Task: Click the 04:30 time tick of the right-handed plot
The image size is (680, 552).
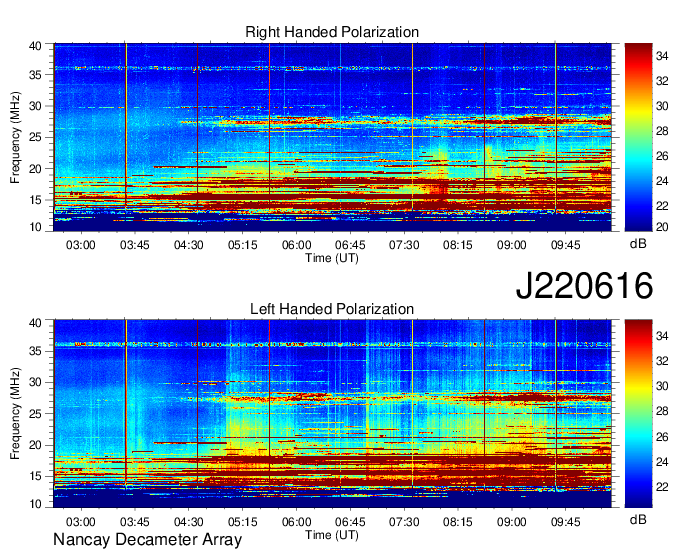Action: pyautogui.click(x=189, y=245)
